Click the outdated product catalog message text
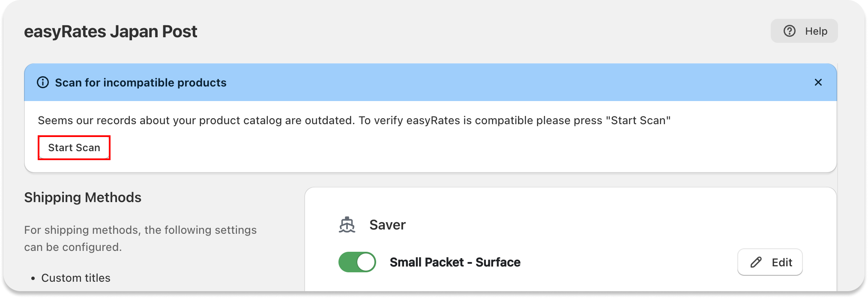 pyautogui.click(x=354, y=120)
